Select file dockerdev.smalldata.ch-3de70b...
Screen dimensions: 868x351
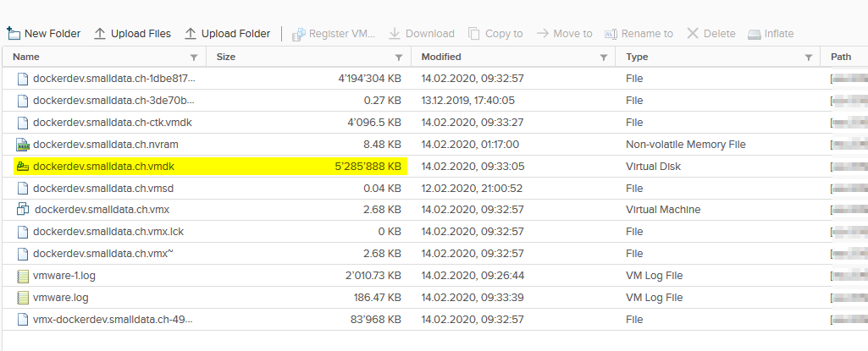tap(114, 101)
